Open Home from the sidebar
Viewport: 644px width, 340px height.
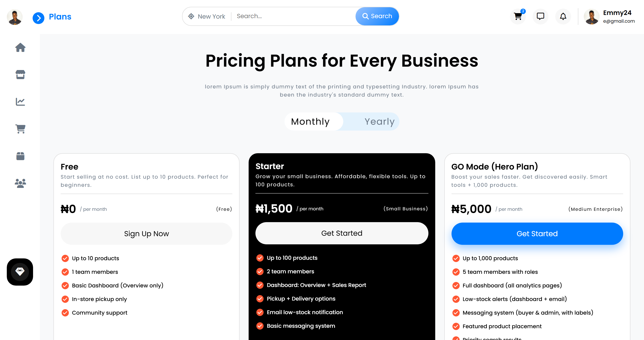click(x=20, y=48)
